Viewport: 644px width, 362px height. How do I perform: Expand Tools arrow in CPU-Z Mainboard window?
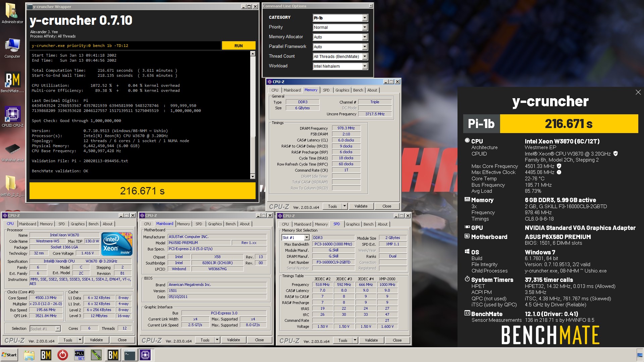tap(217, 340)
